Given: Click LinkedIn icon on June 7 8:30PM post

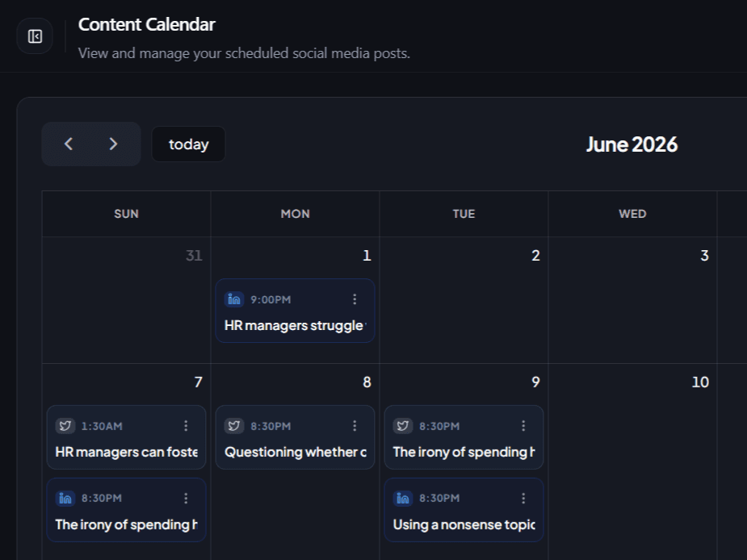Looking at the screenshot, I should tap(65, 498).
